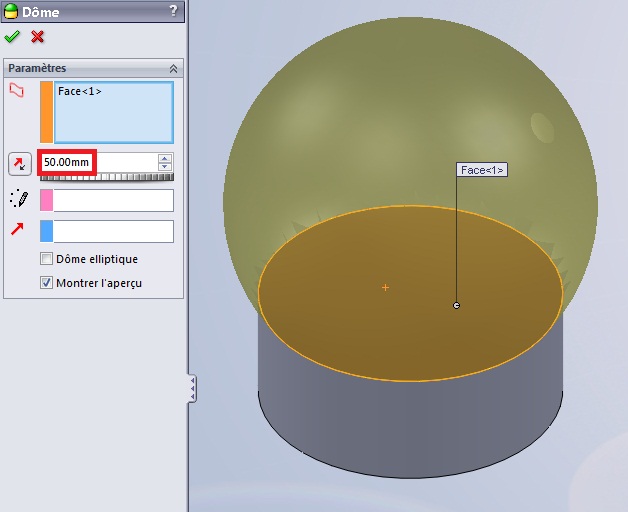Select the Face<1> entry in selection box
This screenshot has height=512, width=628.
point(80,92)
